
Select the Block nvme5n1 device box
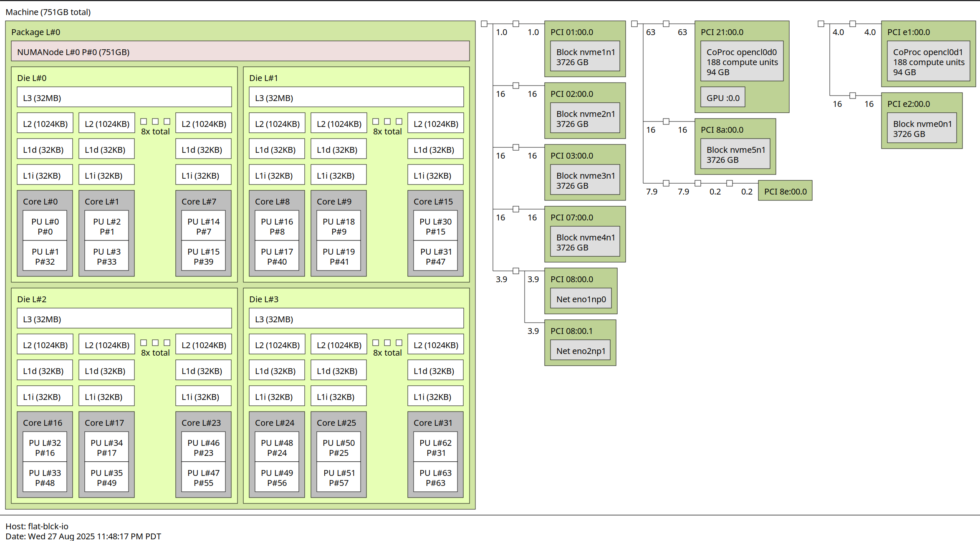point(735,154)
